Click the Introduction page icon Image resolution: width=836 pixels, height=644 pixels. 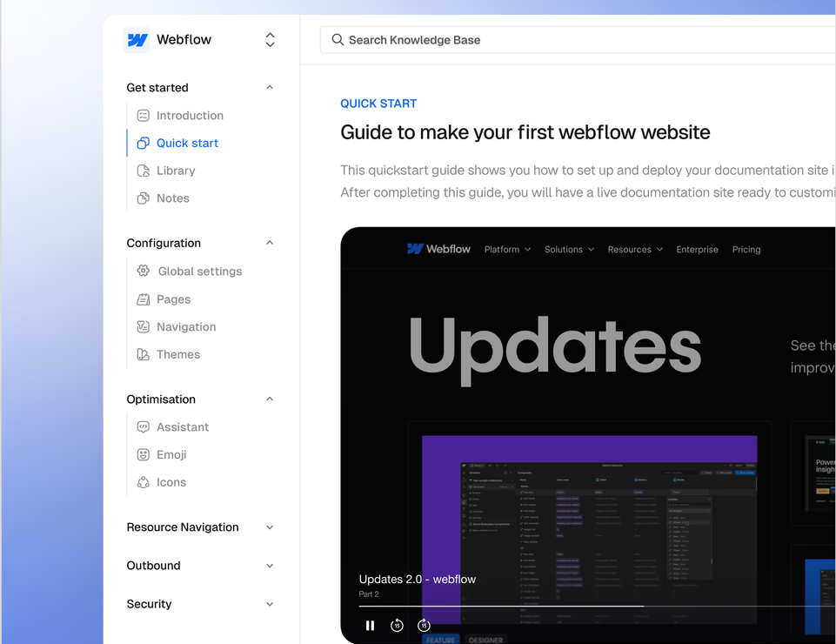[x=144, y=116]
